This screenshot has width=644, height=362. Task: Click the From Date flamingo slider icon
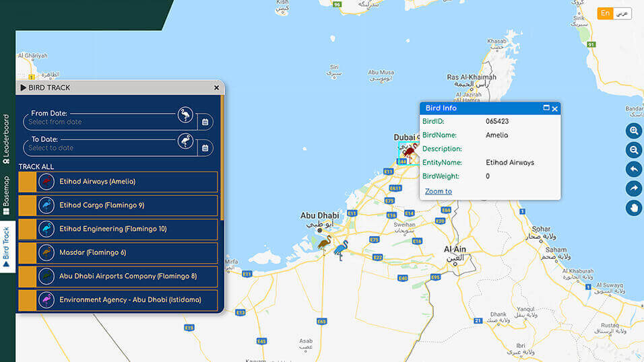coord(185,114)
